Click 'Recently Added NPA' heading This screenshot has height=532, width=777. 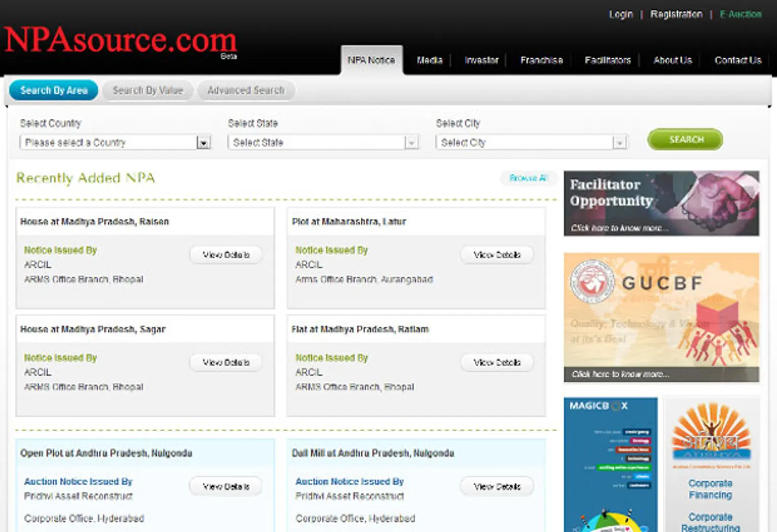[x=86, y=178]
